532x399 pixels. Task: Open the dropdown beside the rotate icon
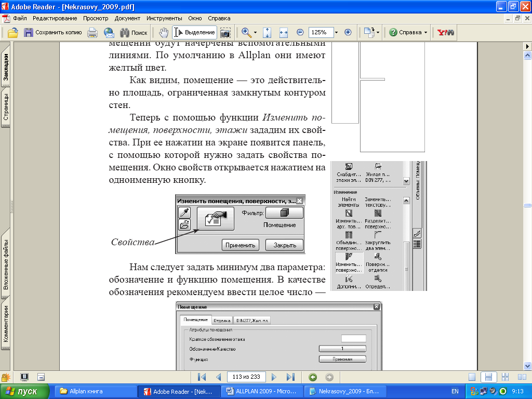[x=378, y=33]
